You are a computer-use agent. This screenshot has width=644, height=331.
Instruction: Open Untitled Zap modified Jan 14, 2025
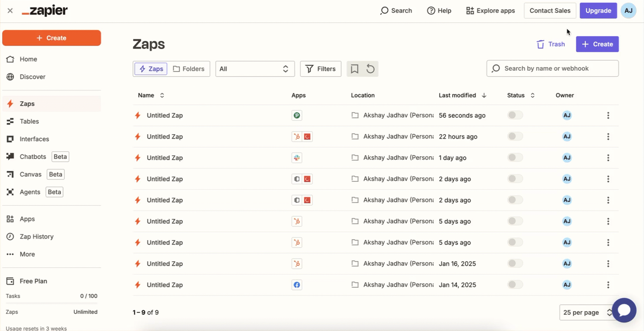(165, 285)
